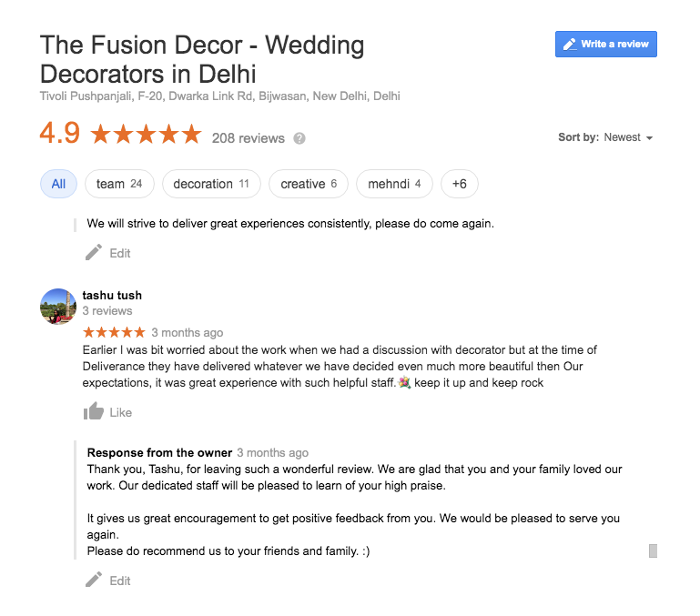Viewport: 700px width, 616px height.
Task: Toggle the decoration filter chip
Action: (x=211, y=184)
